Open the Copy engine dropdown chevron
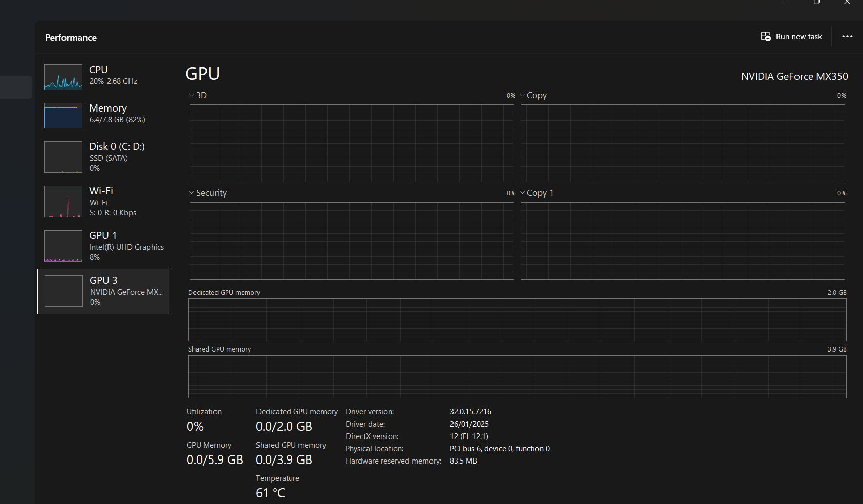The height and width of the screenshot is (504, 863). click(x=523, y=95)
